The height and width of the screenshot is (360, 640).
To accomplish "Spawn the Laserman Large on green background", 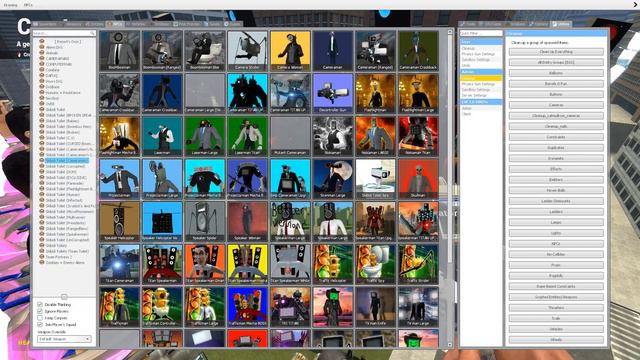I will click(x=205, y=136).
